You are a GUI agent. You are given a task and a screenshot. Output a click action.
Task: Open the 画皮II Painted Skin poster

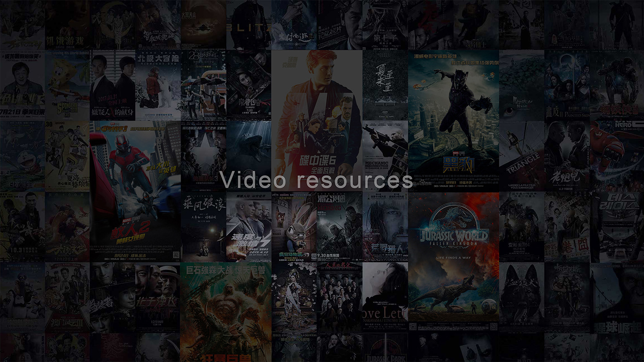pyautogui.click(x=566, y=85)
